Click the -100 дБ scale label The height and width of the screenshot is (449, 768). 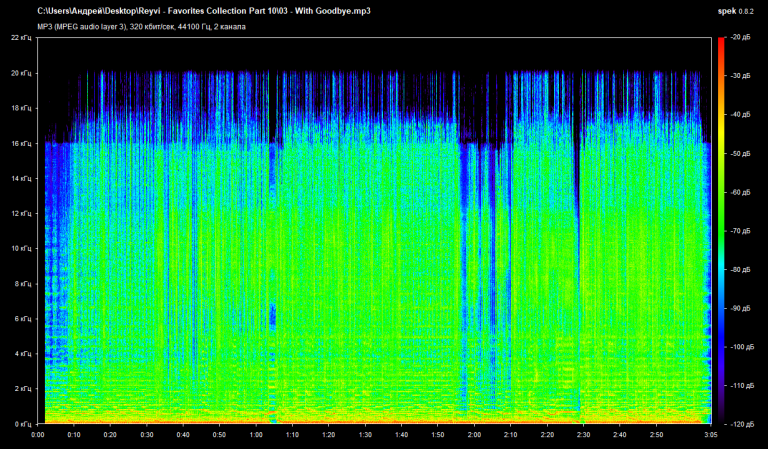743,347
